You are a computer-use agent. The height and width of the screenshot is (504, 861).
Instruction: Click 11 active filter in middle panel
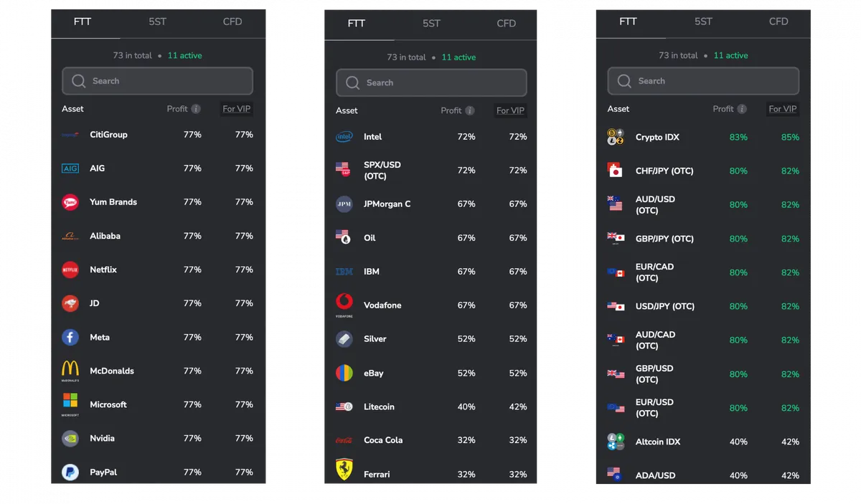point(458,57)
